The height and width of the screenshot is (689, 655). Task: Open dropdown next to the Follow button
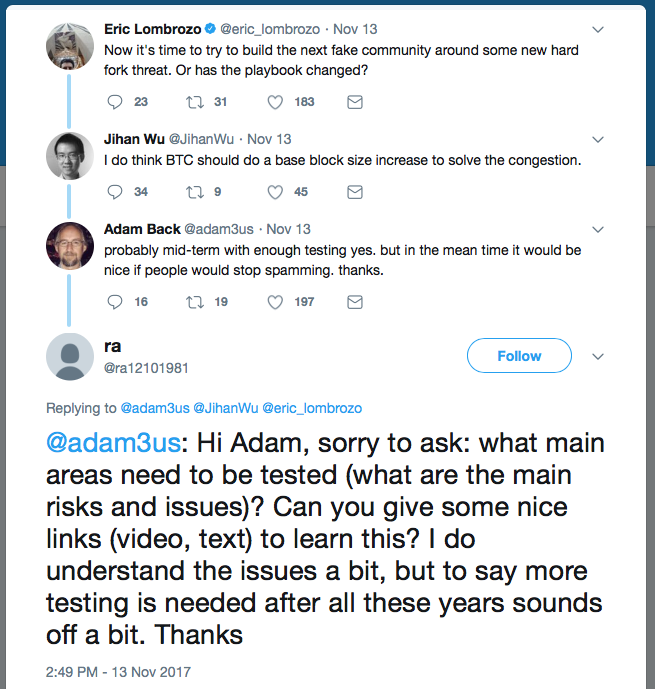pyautogui.click(x=598, y=356)
